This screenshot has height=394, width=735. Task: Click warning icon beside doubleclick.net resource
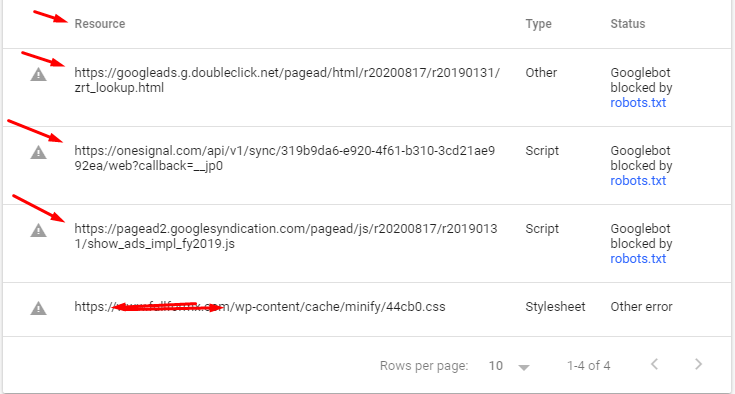(x=38, y=74)
